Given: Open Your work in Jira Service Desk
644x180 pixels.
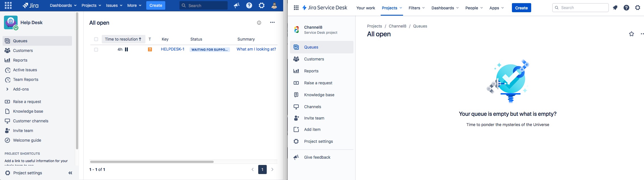Looking at the screenshot, I should coord(366,8).
